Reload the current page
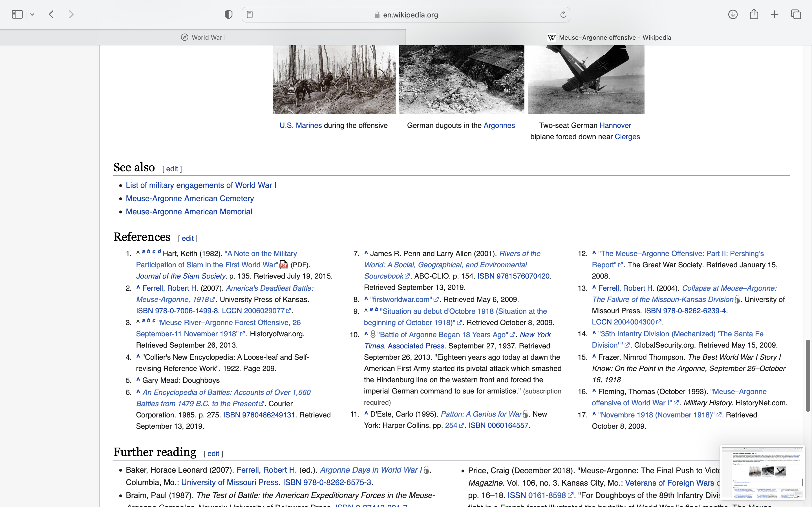The height and width of the screenshot is (507, 812). 563,14
